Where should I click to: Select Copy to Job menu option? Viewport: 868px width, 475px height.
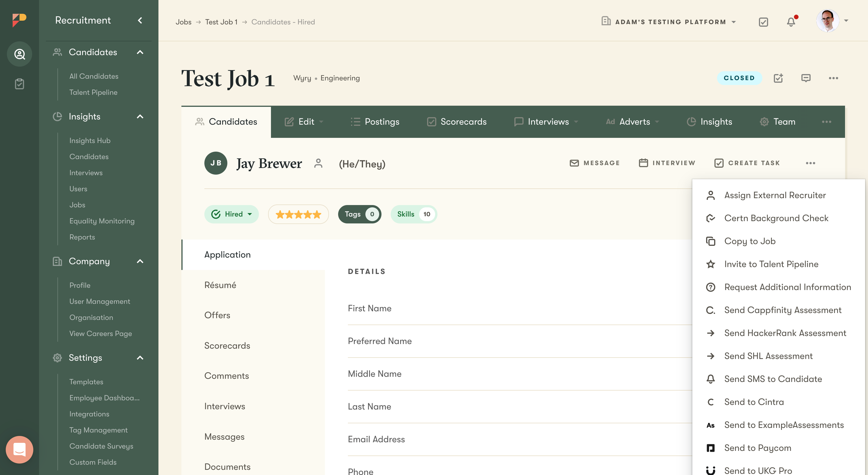coord(750,241)
